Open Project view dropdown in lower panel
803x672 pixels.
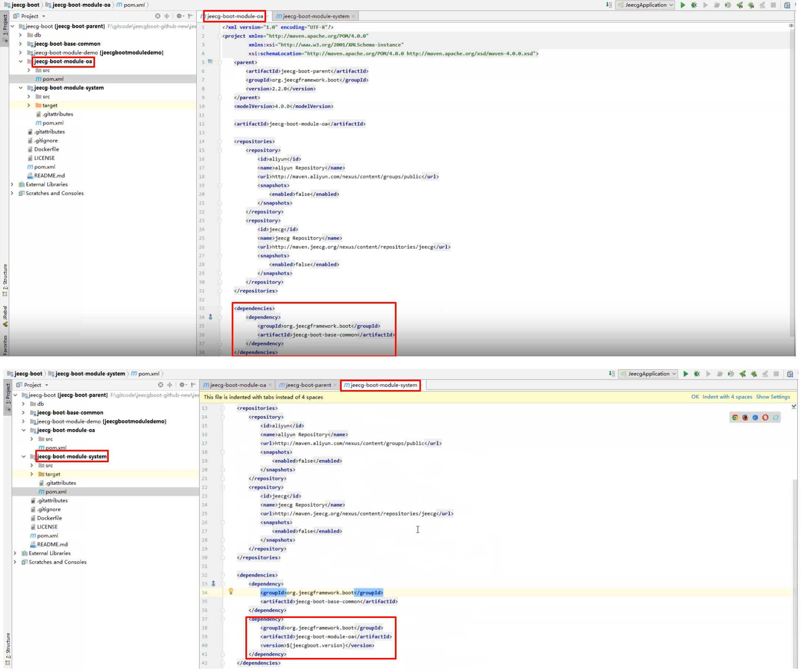tap(47, 385)
